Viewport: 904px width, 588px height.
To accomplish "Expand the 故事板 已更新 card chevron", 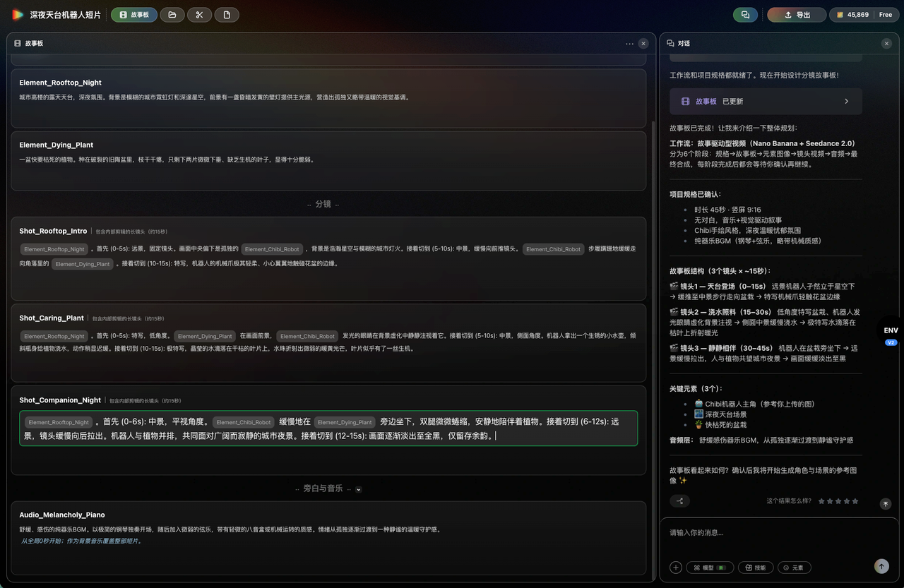I will click(847, 102).
